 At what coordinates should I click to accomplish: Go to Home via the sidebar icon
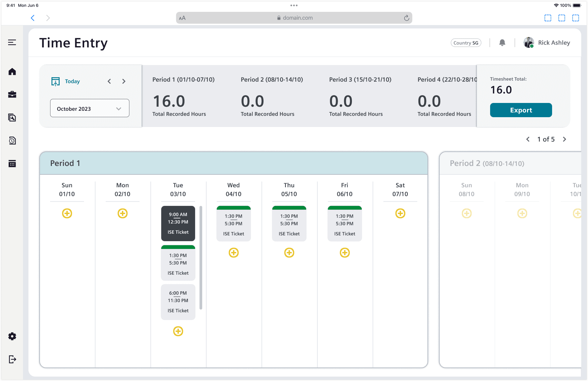tap(12, 71)
